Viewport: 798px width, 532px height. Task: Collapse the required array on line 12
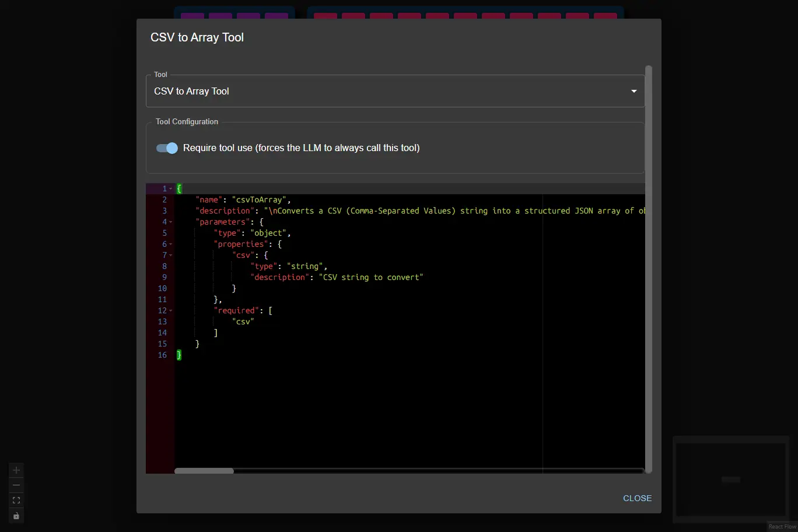coord(171,311)
